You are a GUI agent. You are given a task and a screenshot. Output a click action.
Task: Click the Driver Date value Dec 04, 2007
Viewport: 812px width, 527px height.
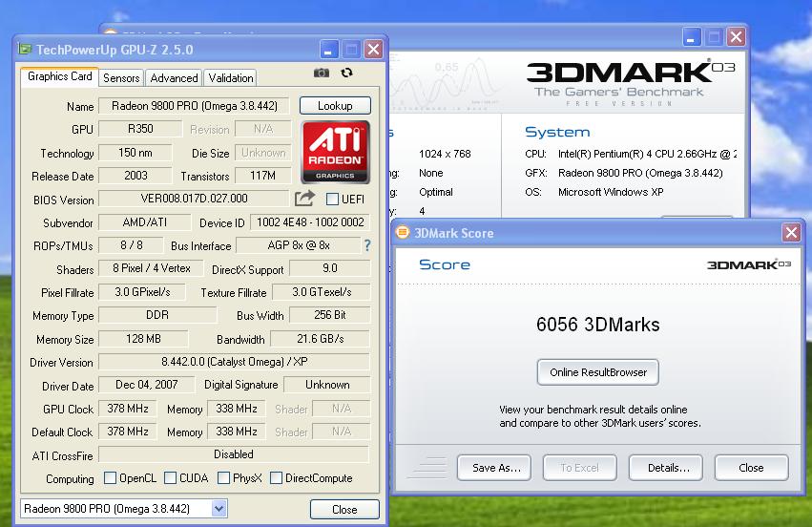point(146,385)
